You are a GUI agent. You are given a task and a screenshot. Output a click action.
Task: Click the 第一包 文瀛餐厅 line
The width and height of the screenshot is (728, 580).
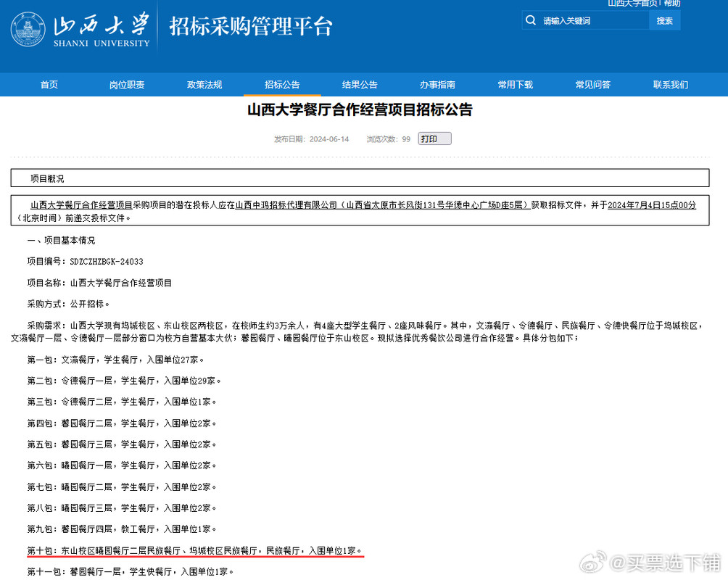(x=115, y=360)
